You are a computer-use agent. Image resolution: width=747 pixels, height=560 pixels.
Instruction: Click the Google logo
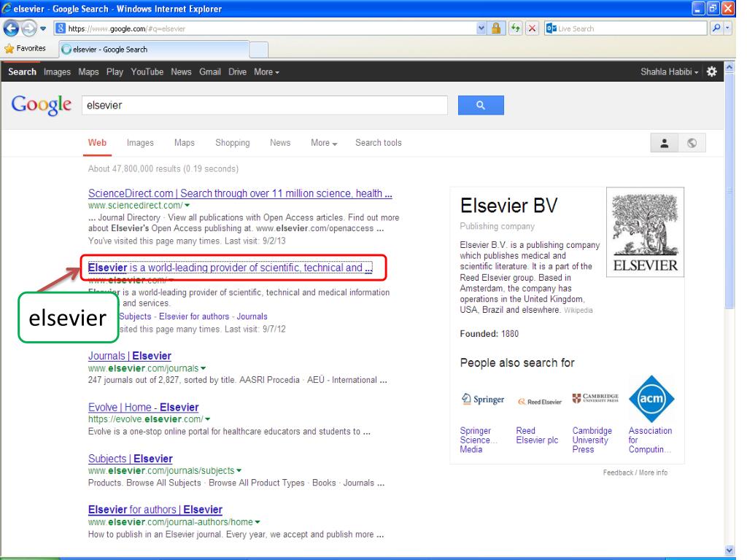42,104
